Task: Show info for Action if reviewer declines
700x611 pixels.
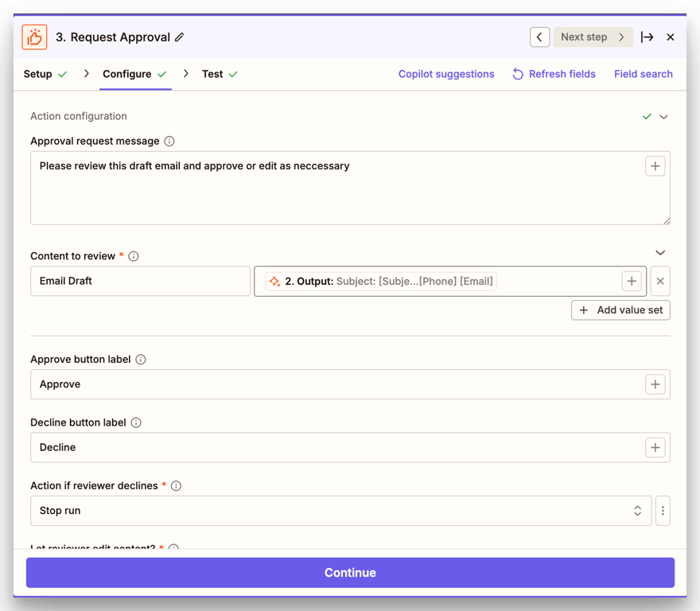Action: click(x=177, y=486)
